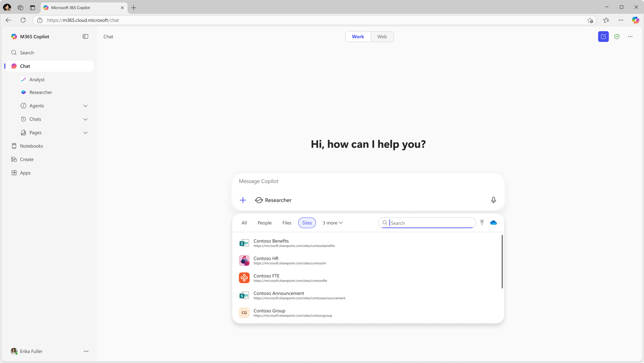Click the M365 Copilot logo in the sidebar
Viewport: 644px width, 363px height.
(x=14, y=37)
